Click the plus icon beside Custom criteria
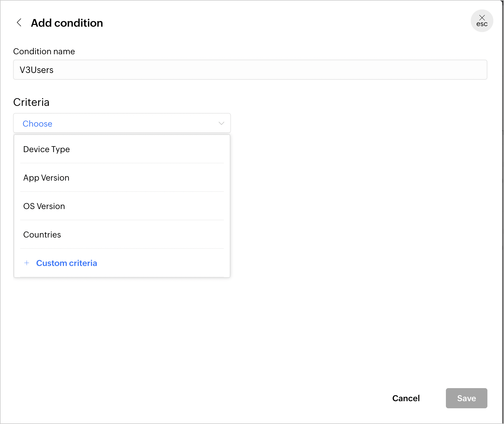504x424 pixels. coord(27,263)
